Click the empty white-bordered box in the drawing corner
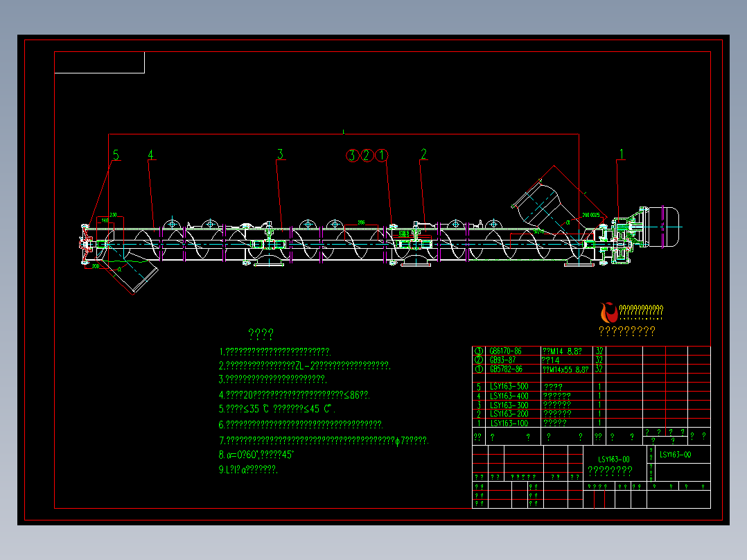Screen dimensions: 747x560 coord(100,62)
